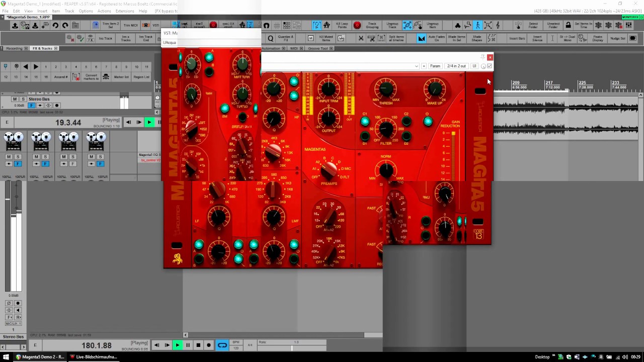644x362 pixels.
Task: Toggle FX on the third mixer channel
Action: coord(72,164)
